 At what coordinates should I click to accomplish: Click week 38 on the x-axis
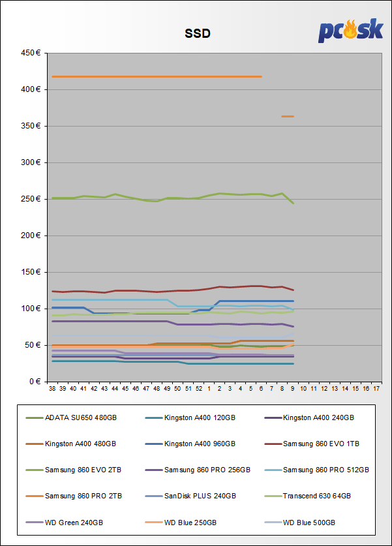click(x=52, y=388)
